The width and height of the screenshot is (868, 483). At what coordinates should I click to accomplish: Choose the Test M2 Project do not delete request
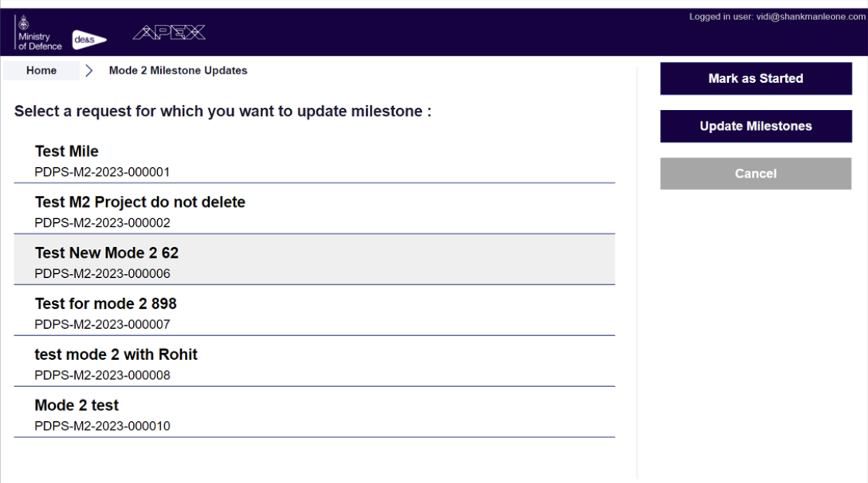coord(140,202)
